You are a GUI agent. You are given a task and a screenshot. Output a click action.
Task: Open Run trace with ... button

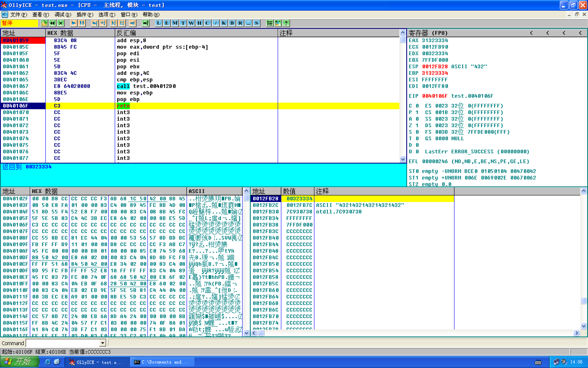tap(248, 23)
